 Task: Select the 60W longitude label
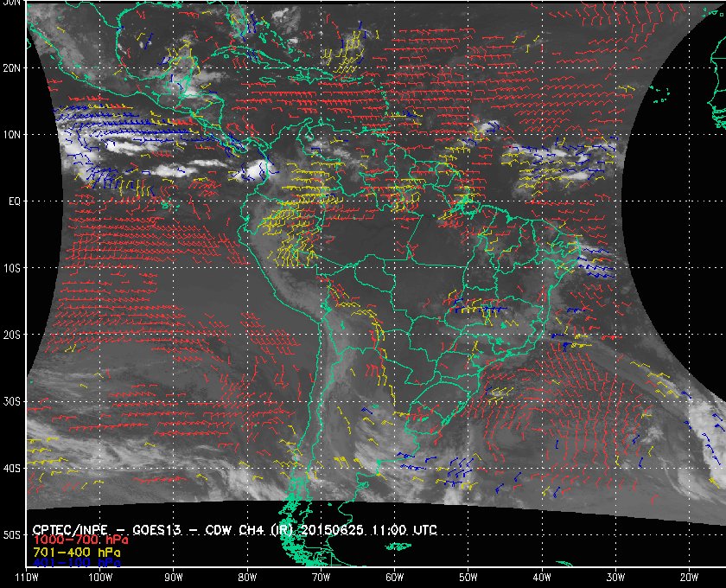click(x=394, y=578)
